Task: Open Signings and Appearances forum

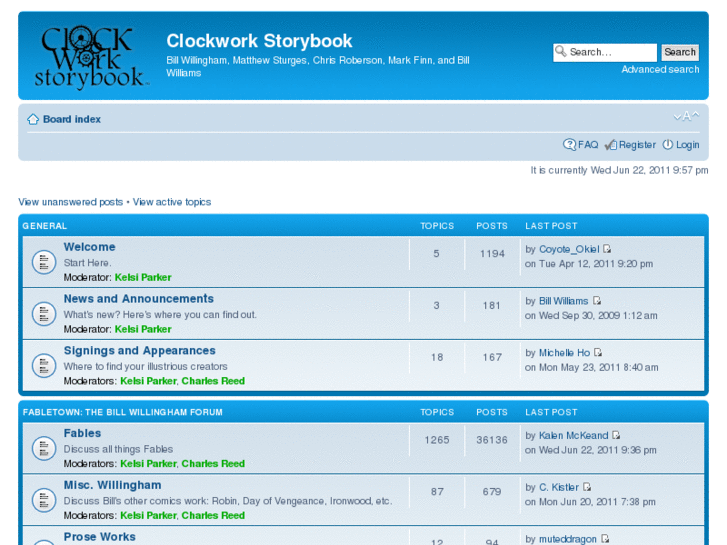Action: 140,351
